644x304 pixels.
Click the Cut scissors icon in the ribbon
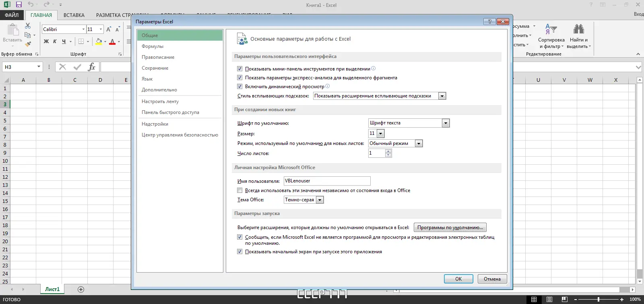click(x=28, y=26)
